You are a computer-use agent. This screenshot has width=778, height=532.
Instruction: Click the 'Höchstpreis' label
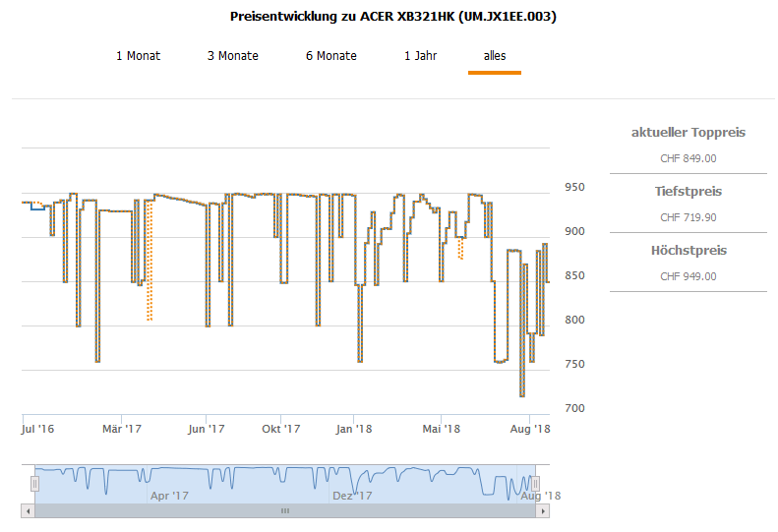coord(688,251)
